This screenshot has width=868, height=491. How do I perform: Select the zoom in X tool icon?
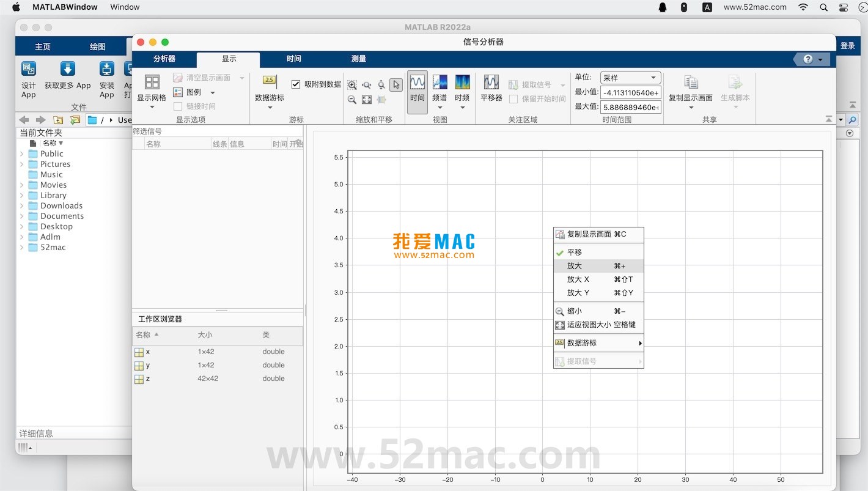click(x=367, y=85)
